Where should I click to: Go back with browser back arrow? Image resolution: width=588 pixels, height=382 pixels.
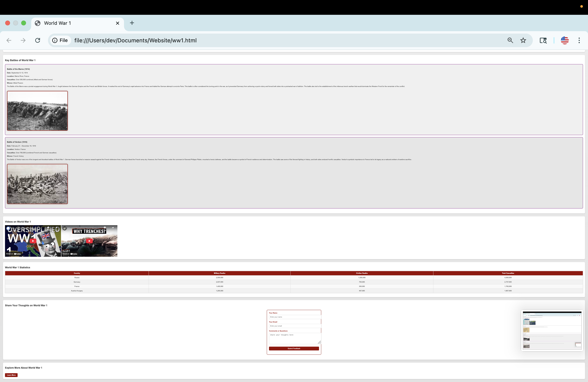pyautogui.click(x=9, y=40)
